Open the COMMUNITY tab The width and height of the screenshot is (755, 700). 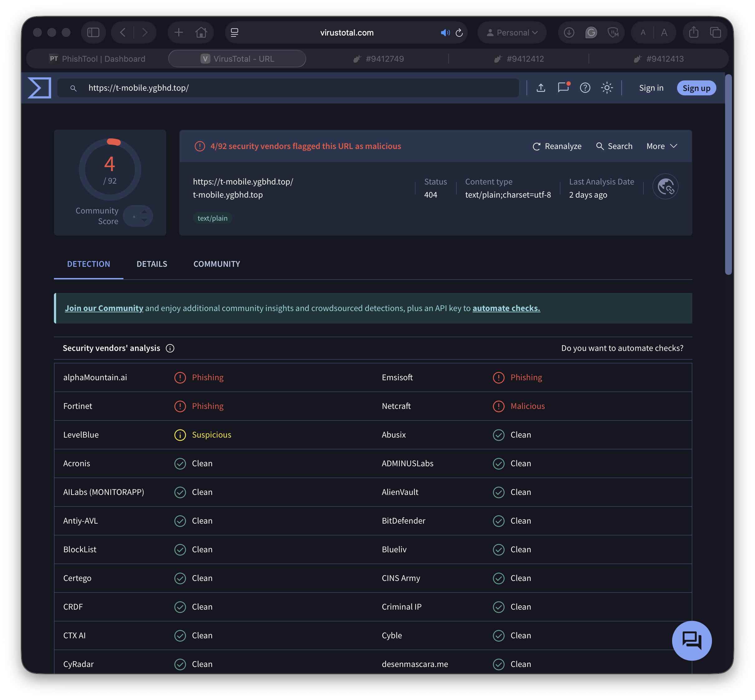(217, 264)
